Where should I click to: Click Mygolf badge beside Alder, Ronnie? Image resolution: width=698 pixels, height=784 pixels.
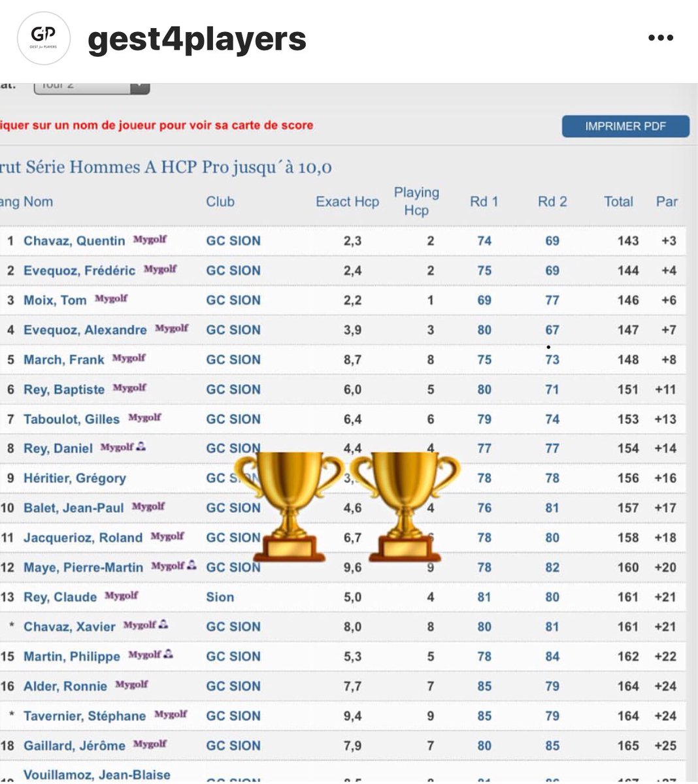131,685
